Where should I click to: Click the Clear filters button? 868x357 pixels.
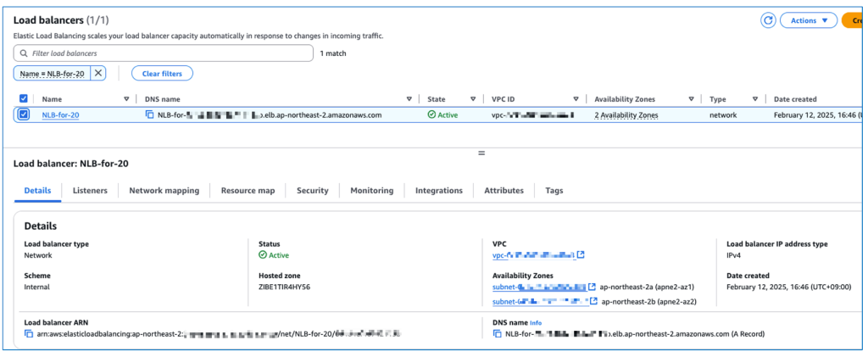pos(162,73)
